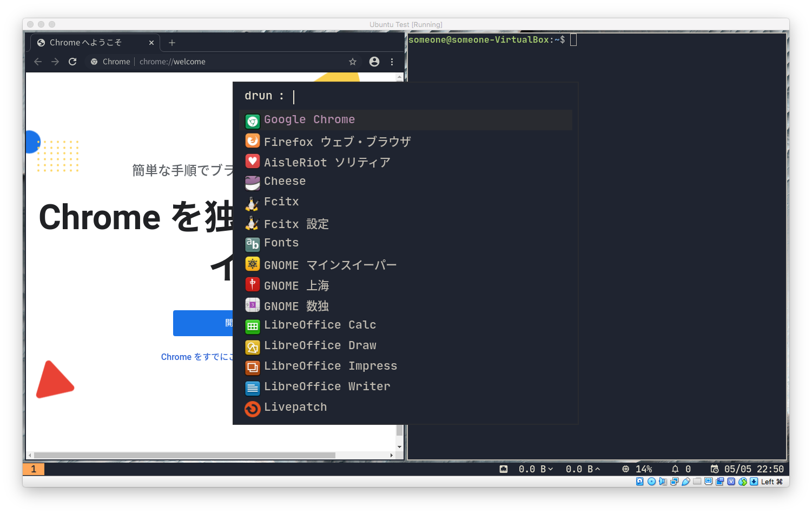
Task: Click the penguin icon for Fcitx 設定
Action: click(253, 223)
